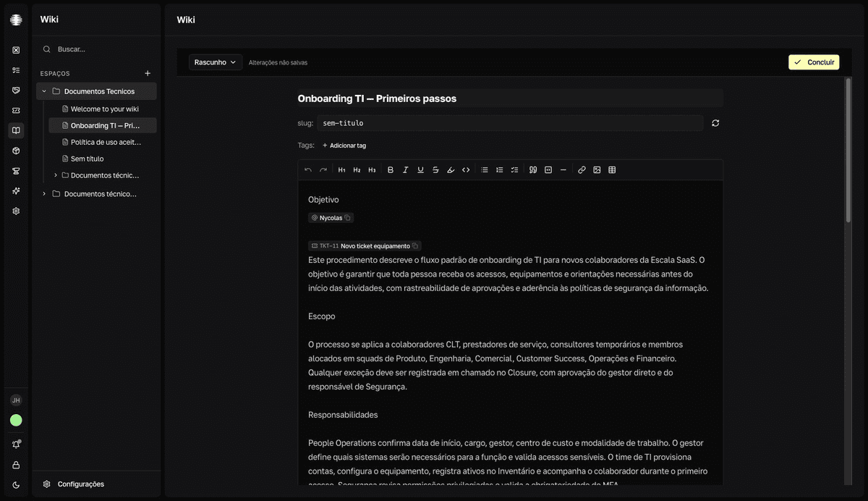Toggle bold formatting

point(391,170)
